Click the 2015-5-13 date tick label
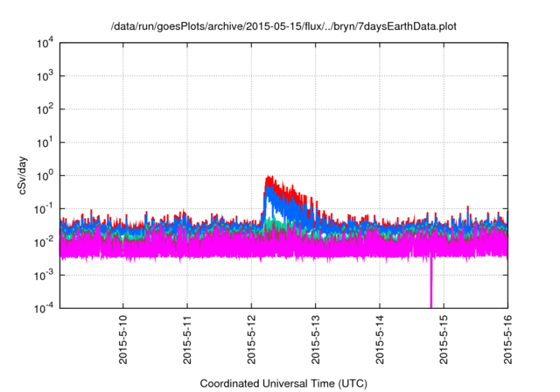The height and width of the screenshot is (392, 560). pos(315,339)
